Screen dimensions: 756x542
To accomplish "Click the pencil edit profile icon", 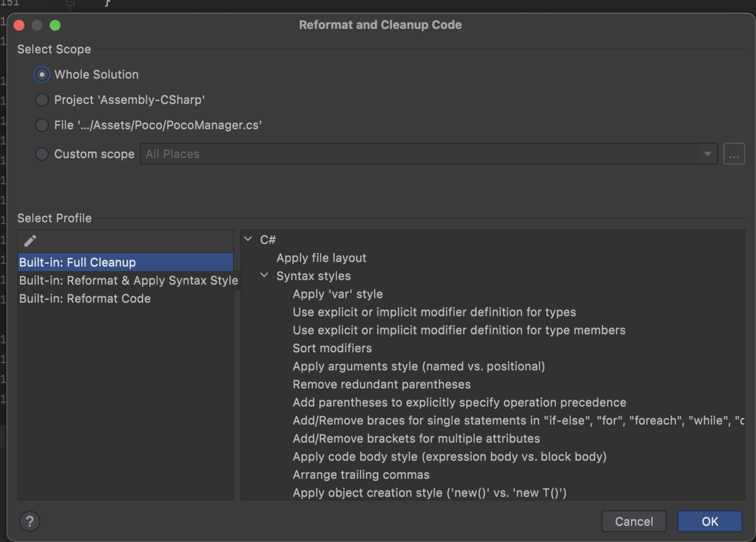I will (30, 241).
